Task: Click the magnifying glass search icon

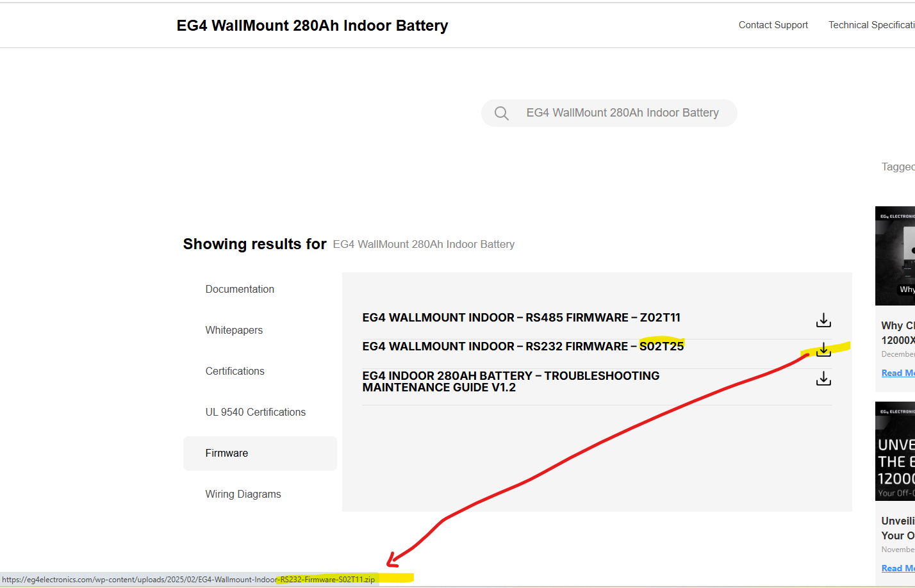Action: pos(502,113)
